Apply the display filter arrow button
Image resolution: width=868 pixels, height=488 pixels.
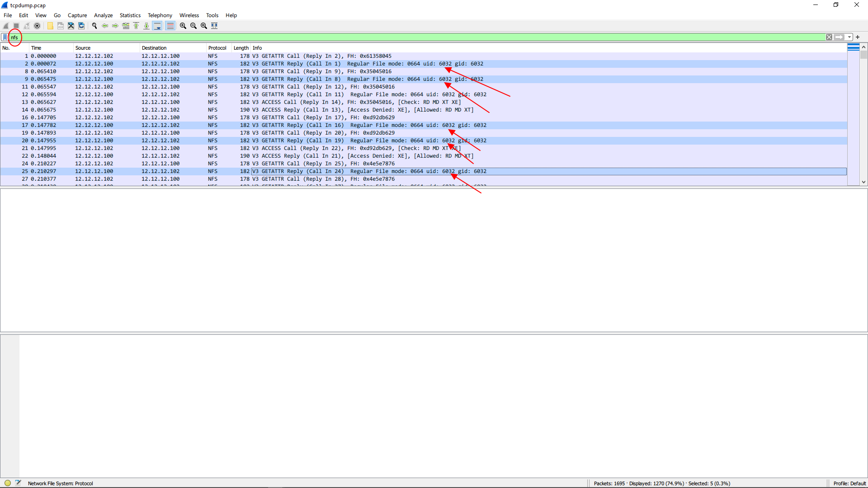pyautogui.click(x=840, y=37)
